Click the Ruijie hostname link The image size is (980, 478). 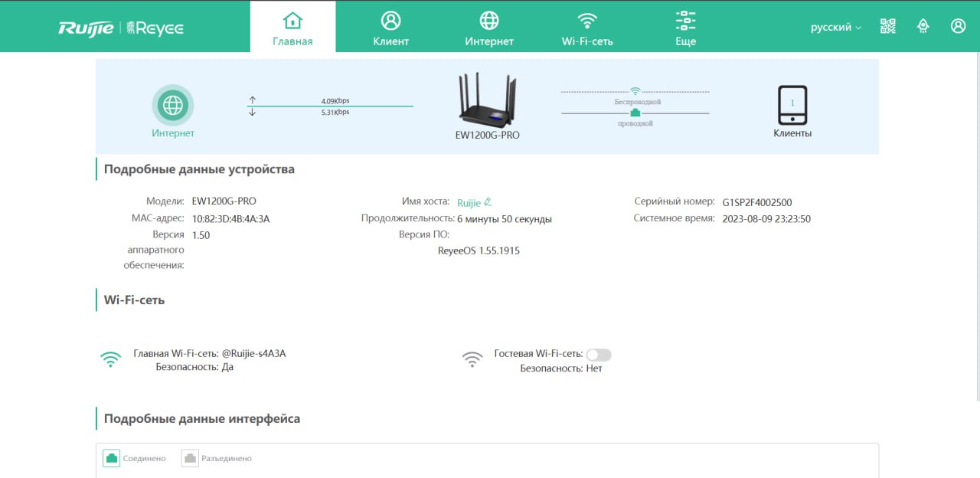[x=469, y=203]
